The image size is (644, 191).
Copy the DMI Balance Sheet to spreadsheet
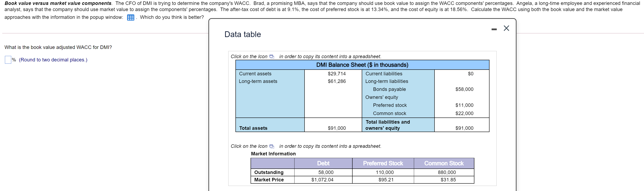coord(272,57)
